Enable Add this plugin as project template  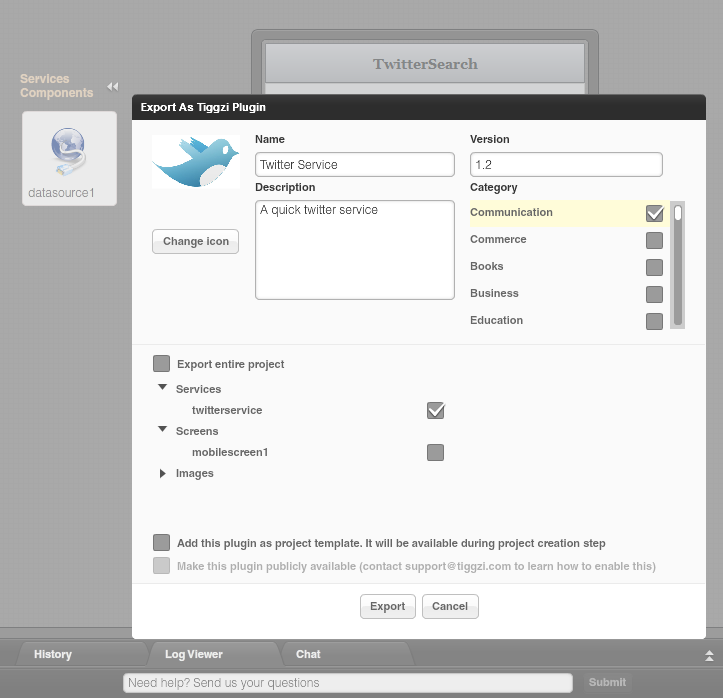[161, 543]
